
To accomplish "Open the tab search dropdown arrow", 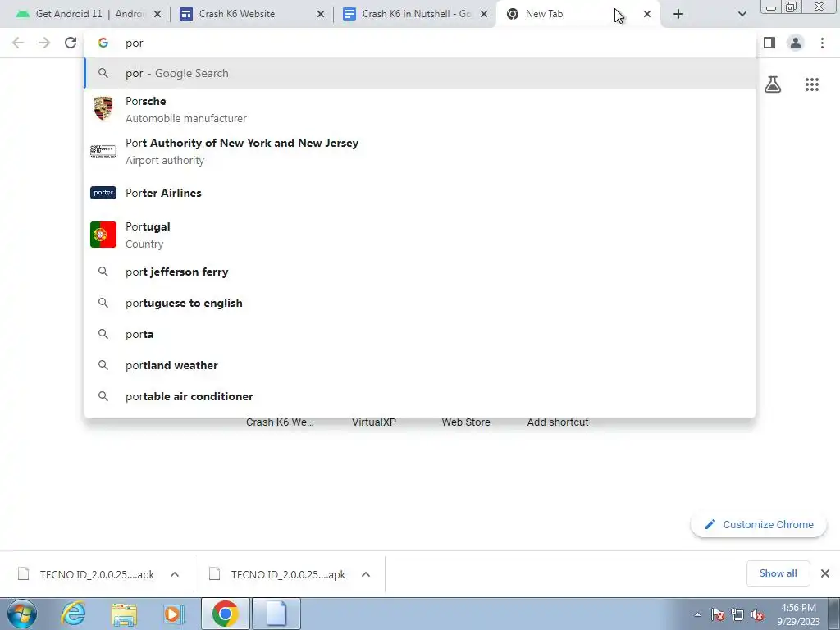I will (x=742, y=15).
